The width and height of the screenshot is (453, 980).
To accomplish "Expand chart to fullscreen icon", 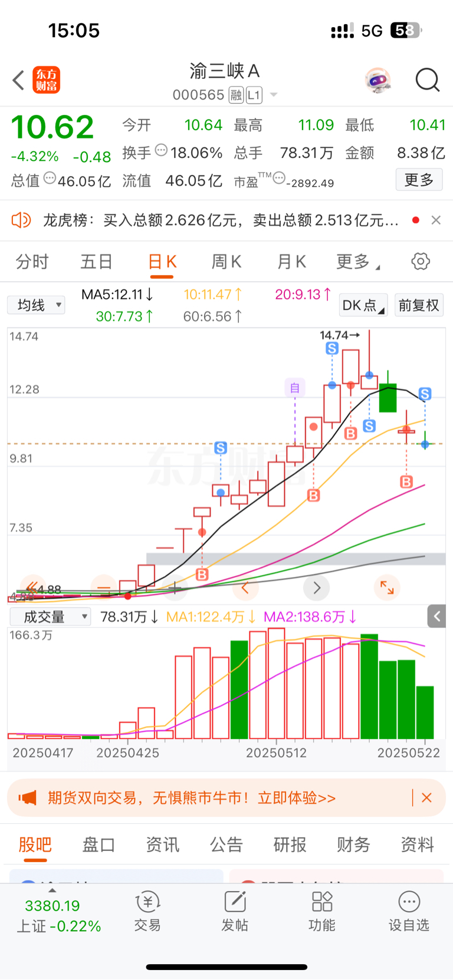I will pyautogui.click(x=387, y=588).
